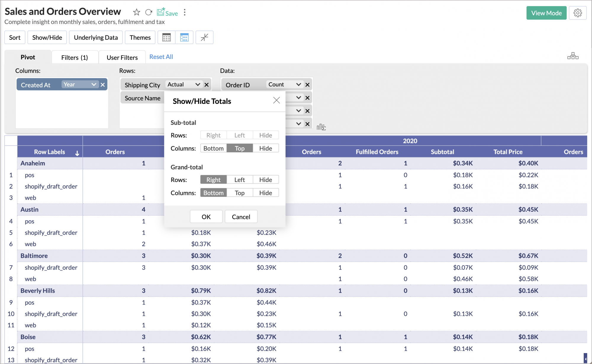This screenshot has height=364, width=592.
Task: Click the collapse arrows icon in the toolbar
Action: point(205,37)
